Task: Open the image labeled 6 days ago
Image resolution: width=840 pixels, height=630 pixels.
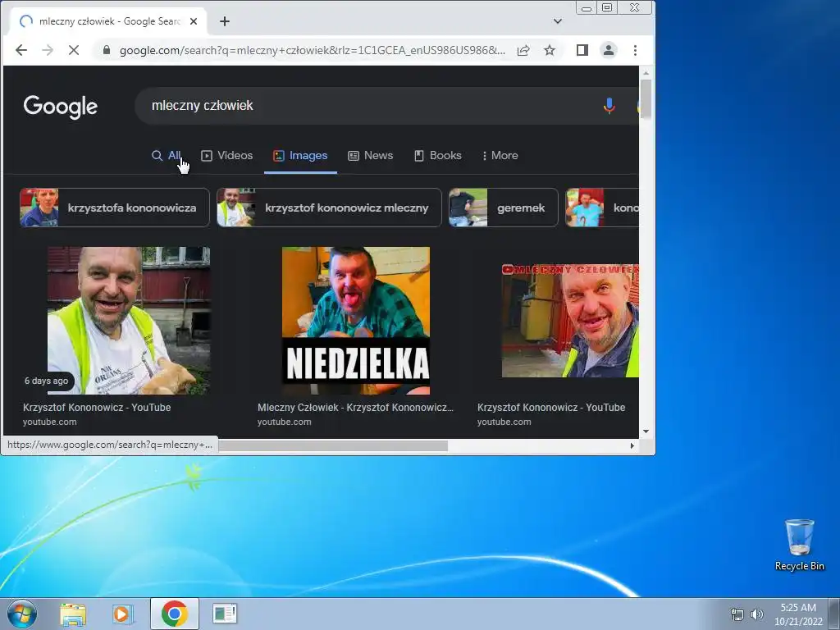Action: click(129, 321)
